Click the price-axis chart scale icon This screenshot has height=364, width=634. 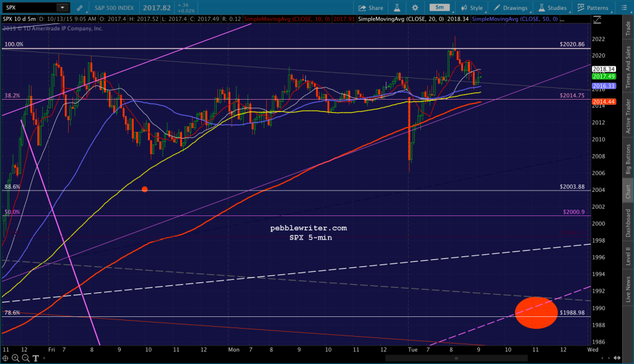pos(597,20)
